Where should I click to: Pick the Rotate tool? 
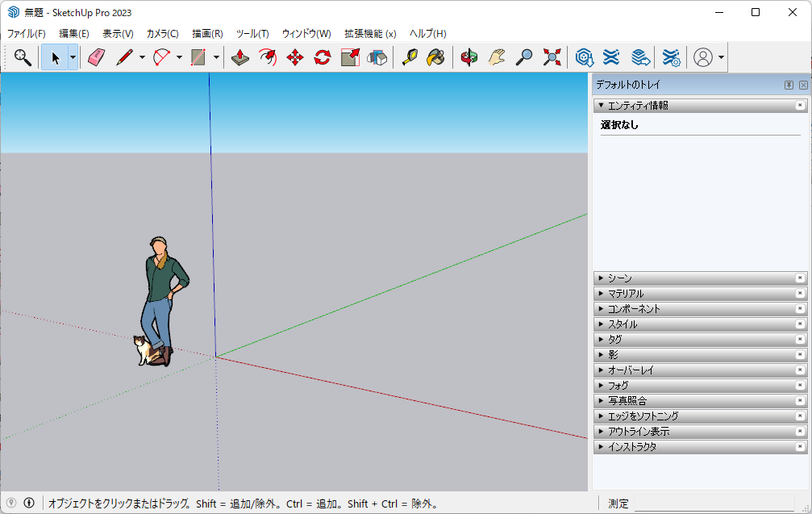click(323, 57)
